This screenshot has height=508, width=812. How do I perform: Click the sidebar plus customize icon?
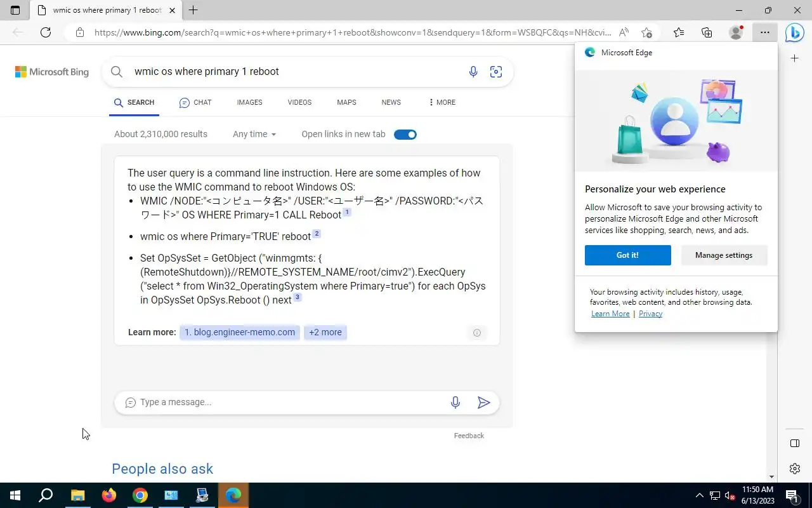795,58
